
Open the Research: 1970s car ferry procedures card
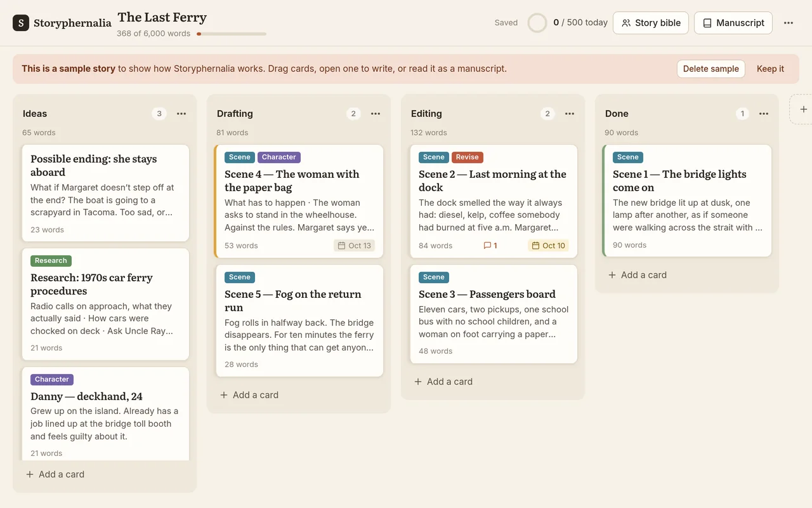click(105, 304)
